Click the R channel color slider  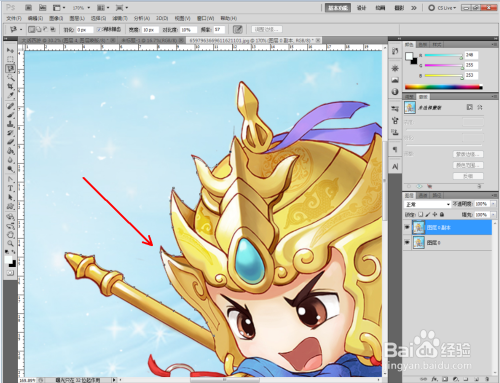click(443, 55)
